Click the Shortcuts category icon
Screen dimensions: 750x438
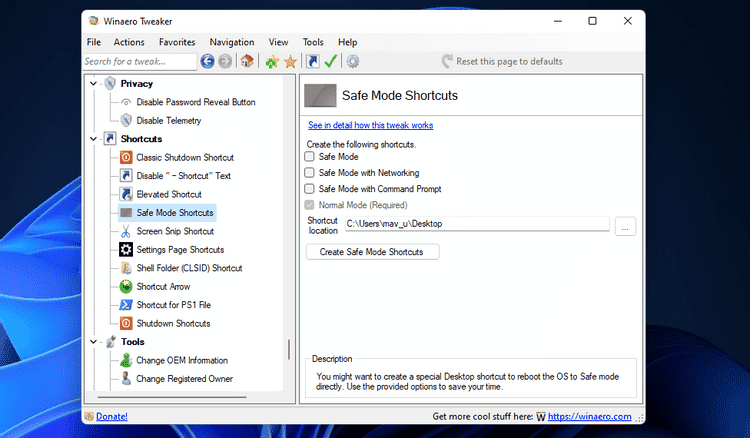(110, 139)
